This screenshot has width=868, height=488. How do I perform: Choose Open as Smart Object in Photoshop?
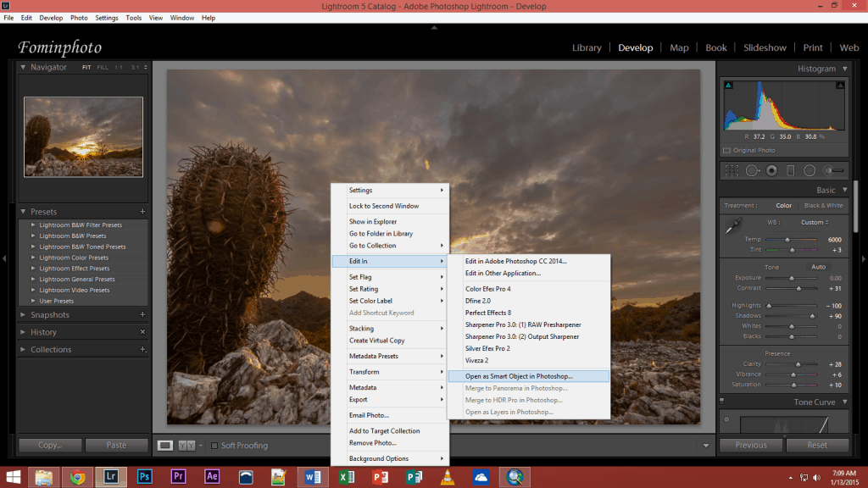pos(529,376)
